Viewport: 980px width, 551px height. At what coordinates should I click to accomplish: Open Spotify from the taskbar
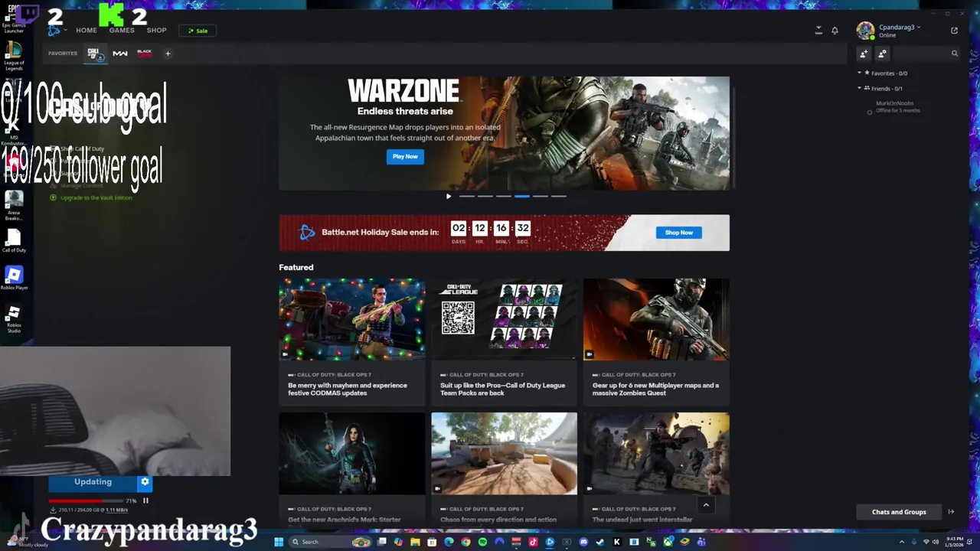(482, 542)
